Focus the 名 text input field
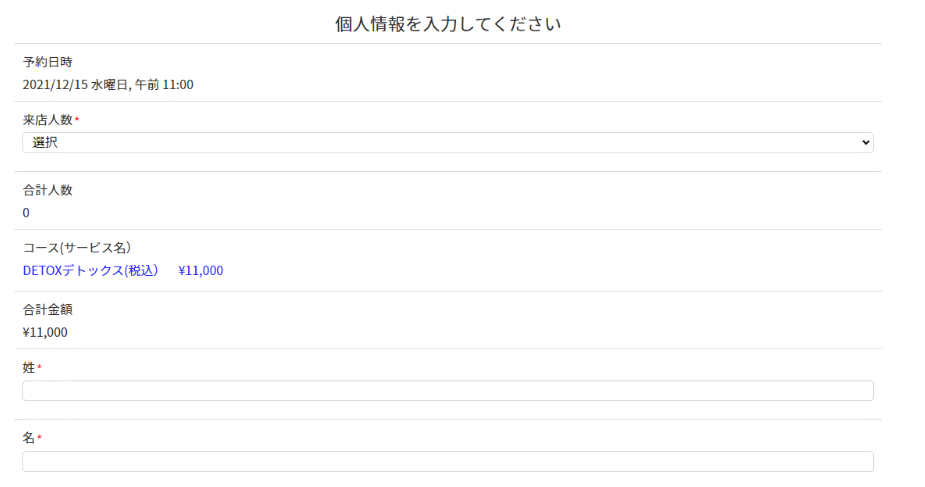This screenshot has width=925, height=487. (x=447, y=461)
